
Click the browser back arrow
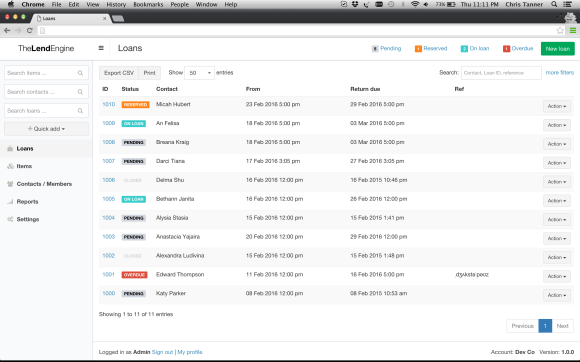click(x=7, y=30)
